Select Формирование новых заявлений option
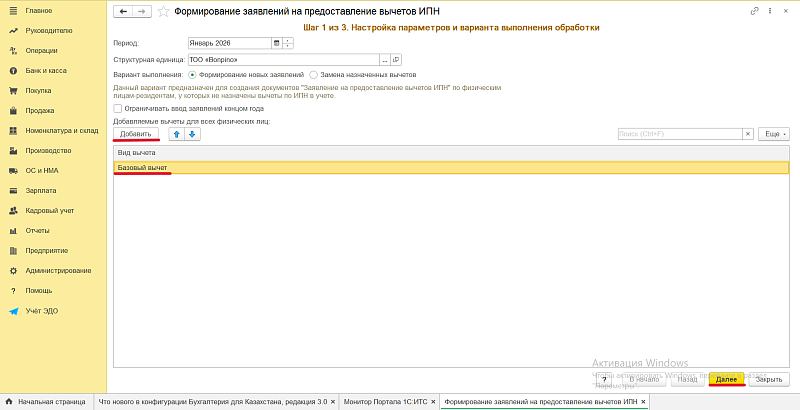800x410 pixels. pyautogui.click(x=193, y=74)
